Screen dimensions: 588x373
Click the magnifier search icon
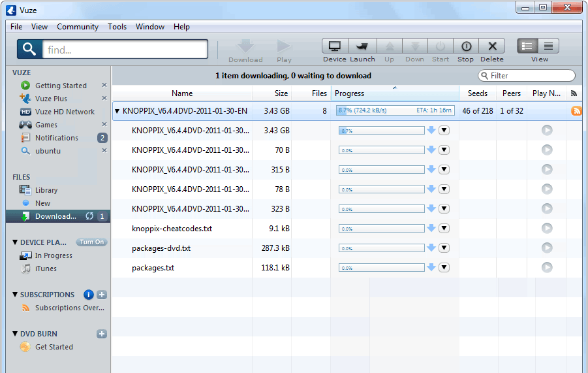point(29,49)
